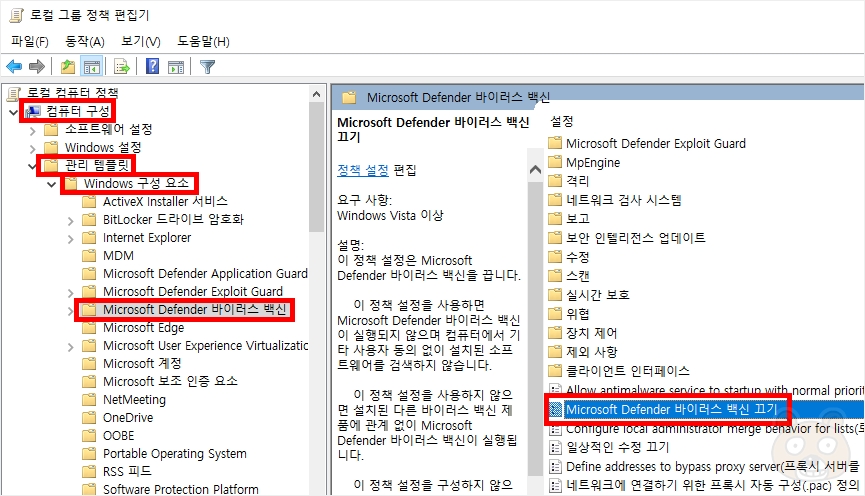Open the Help question-mark toolbar icon
The width and height of the screenshot is (865, 496).
[x=152, y=67]
